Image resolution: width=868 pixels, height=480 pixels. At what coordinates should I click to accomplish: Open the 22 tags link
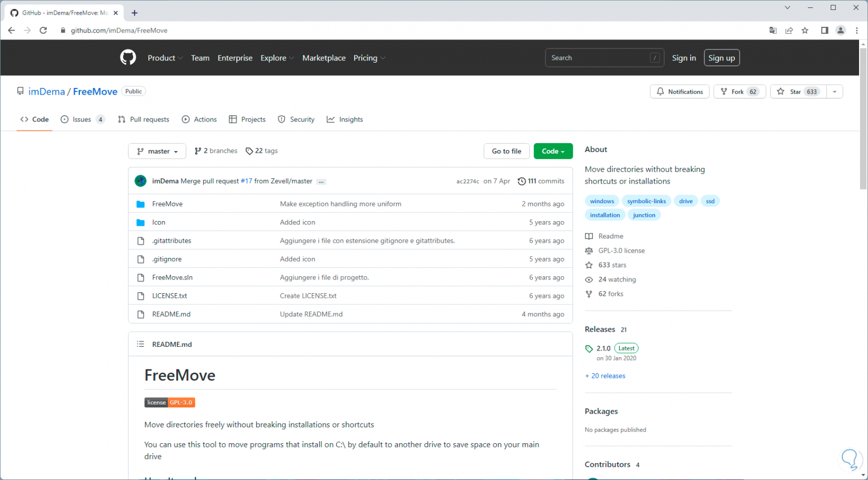(x=262, y=151)
